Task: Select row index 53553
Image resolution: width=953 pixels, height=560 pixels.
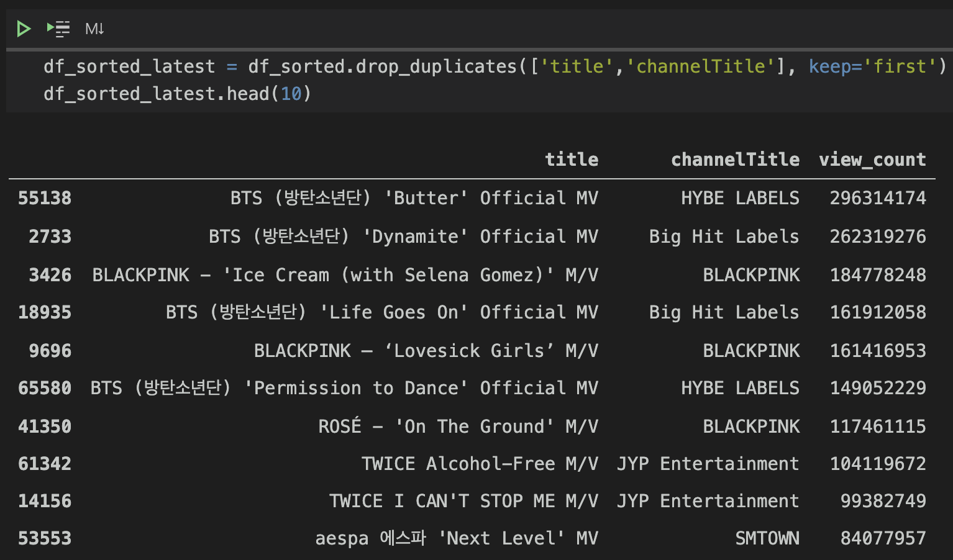Action: tap(45, 538)
